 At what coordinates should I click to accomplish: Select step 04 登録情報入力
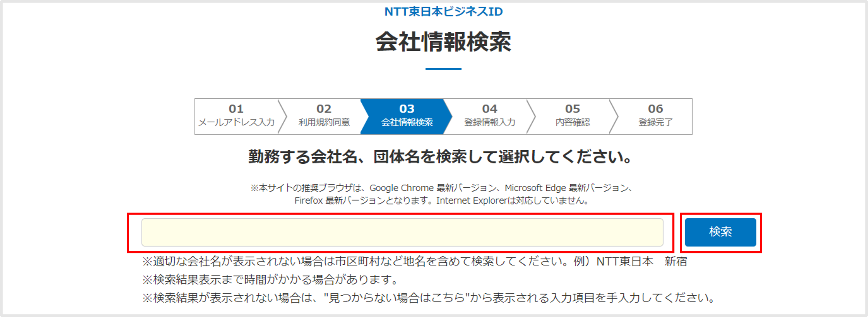pyautogui.click(x=490, y=117)
